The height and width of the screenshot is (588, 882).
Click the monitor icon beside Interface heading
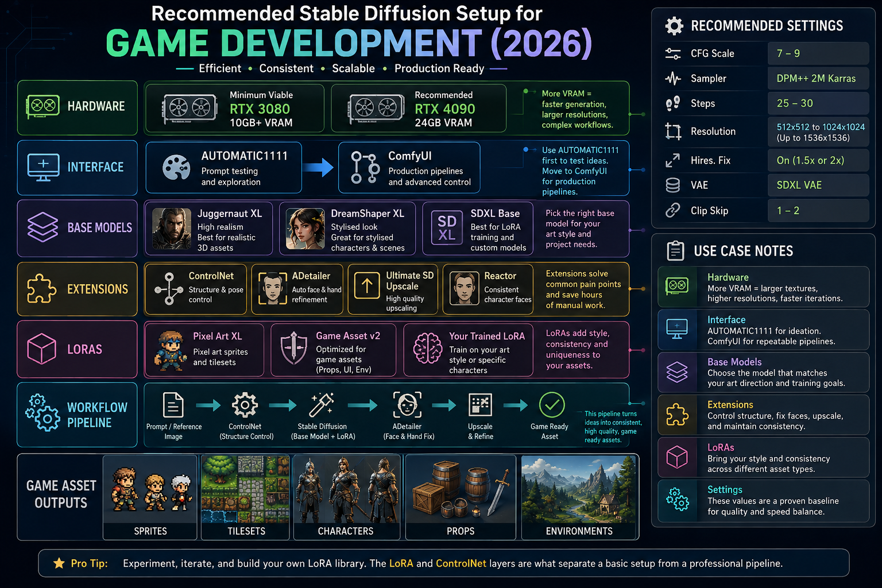tap(43, 167)
